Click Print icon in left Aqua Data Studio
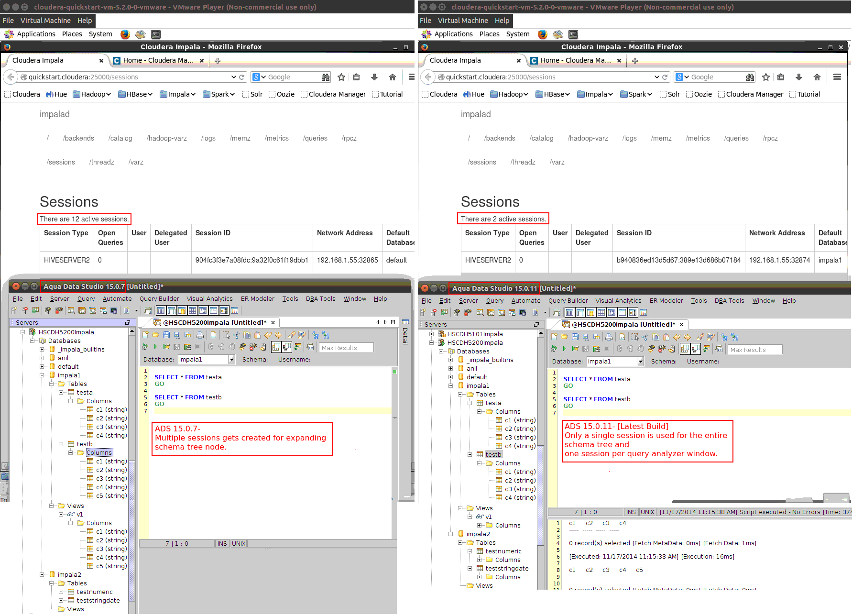852x616 pixels. pyautogui.click(x=200, y=335)
